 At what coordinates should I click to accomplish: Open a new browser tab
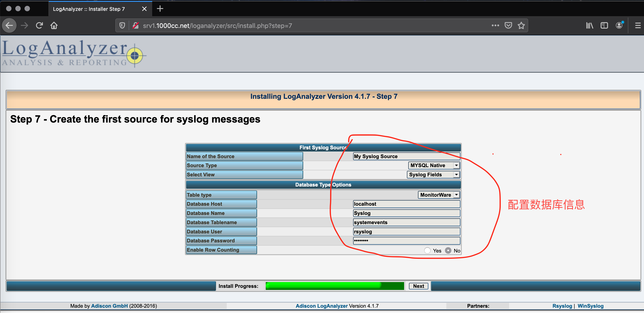(160, 9)
